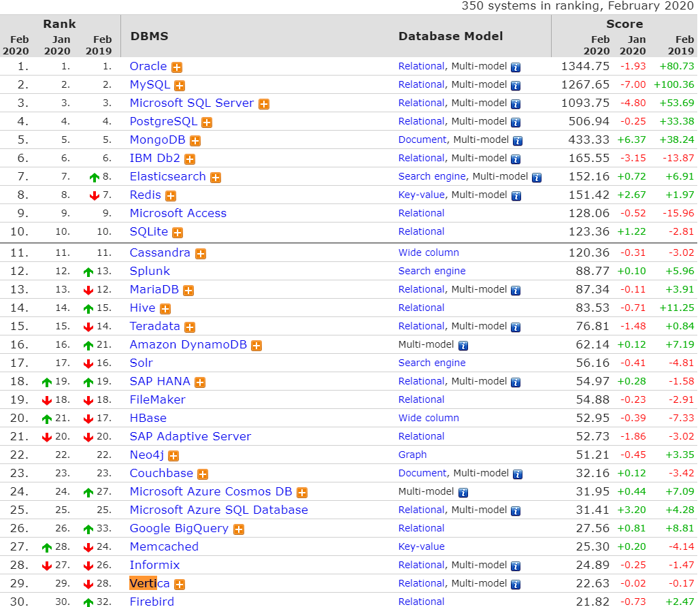
Task: Click Key-value link in Memcached row
Action: pyautogui.click(x=422, y=546)
